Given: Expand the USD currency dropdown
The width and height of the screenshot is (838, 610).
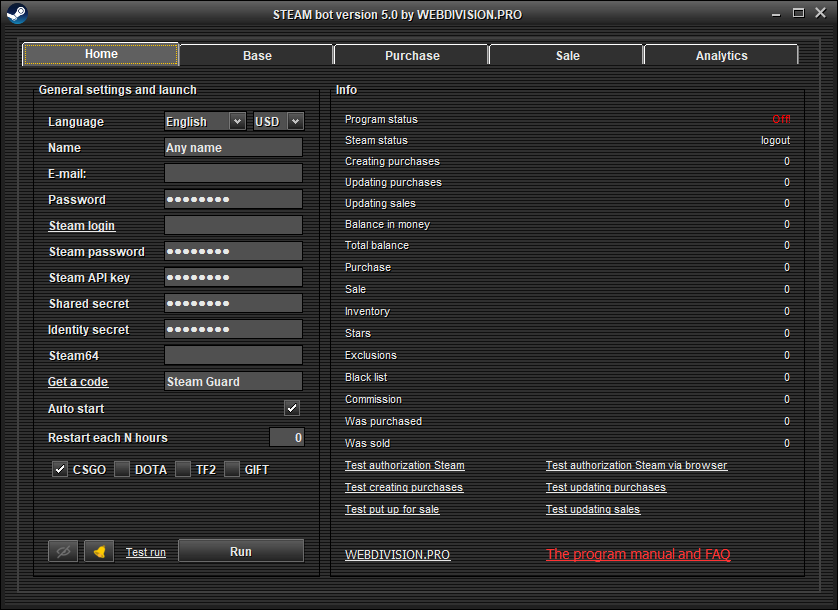Looking at the screenshot, I should [x=278, y=121].
